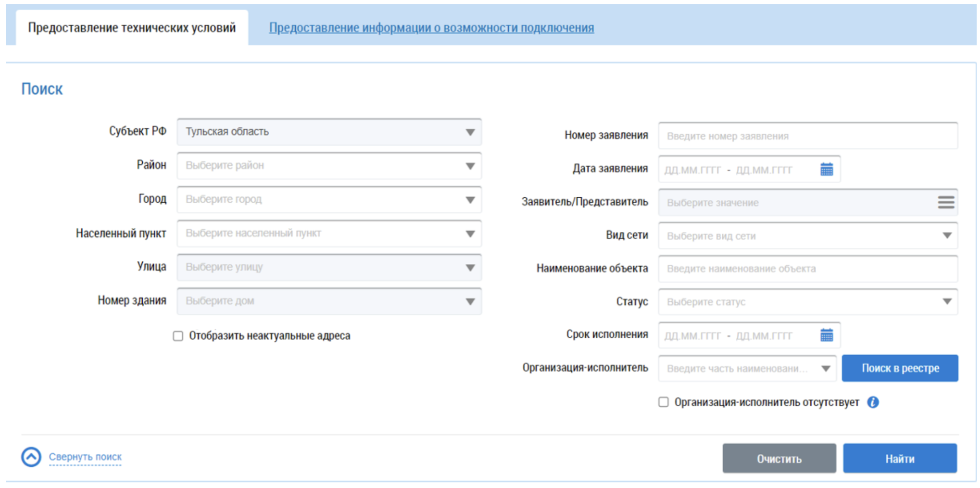This screenshot has height=488, width=980.
Task: Open the Город selection dropdown
Action: [x=470, y=200]
